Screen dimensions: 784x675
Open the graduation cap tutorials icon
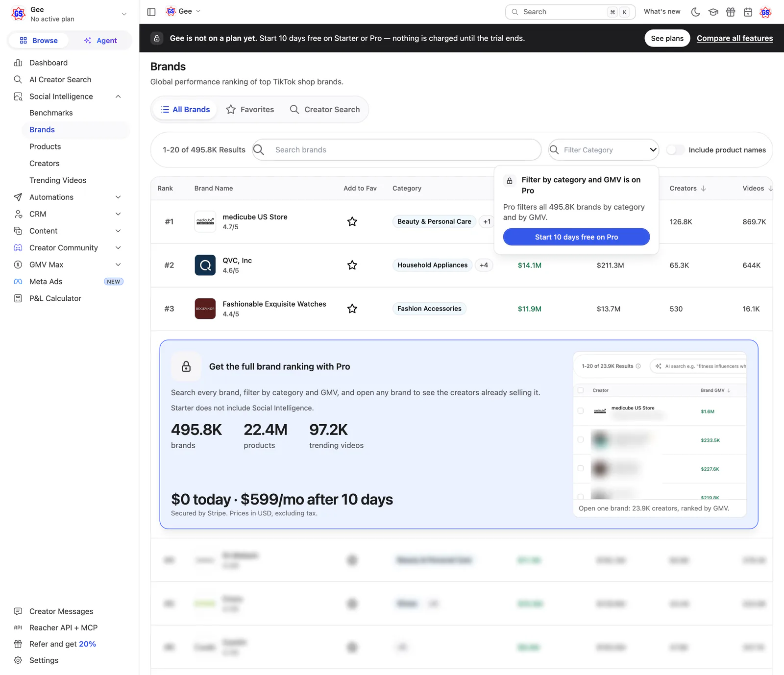click(713, 12)
